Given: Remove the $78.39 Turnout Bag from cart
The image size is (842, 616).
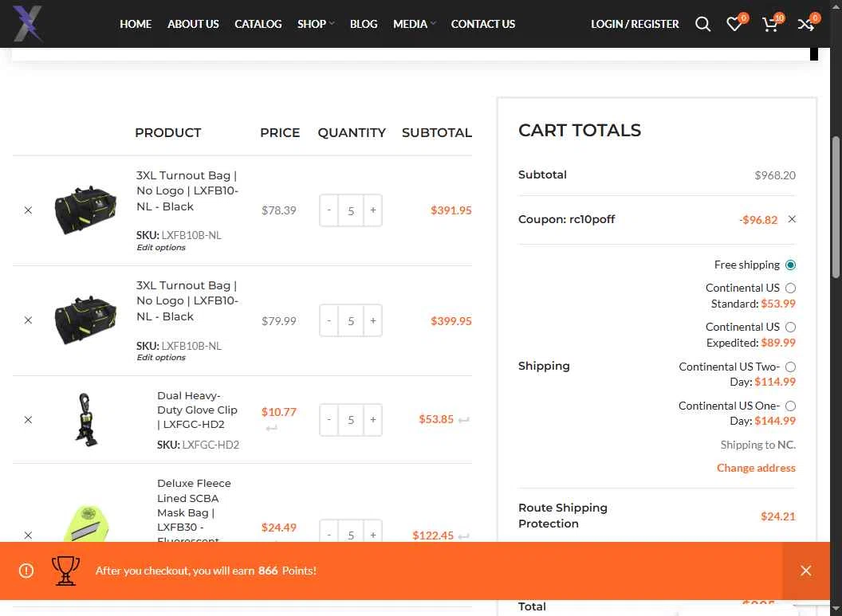Looking at the screenshot, I should (x=29, y=210).
